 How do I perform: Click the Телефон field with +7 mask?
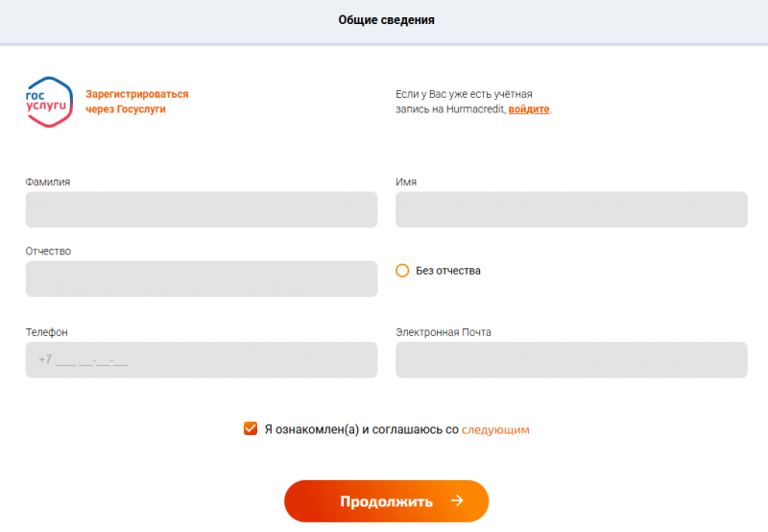click(x=202, y=360)
